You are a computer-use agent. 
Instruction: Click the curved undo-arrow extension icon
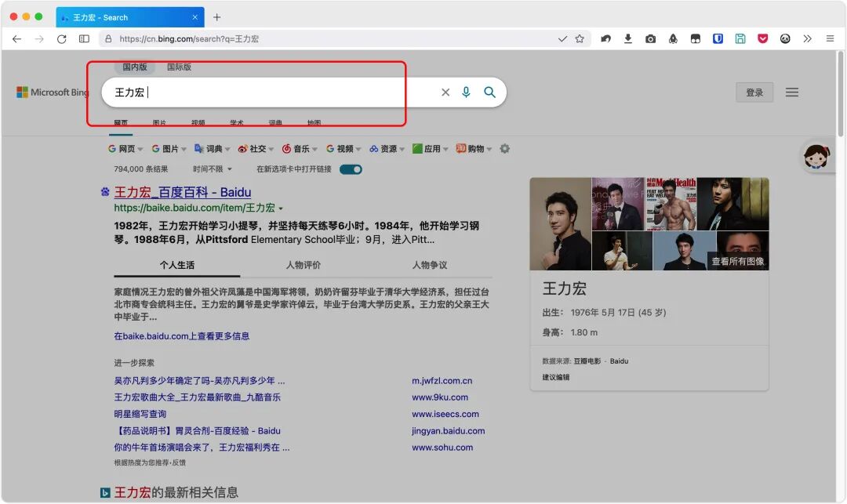click(x=605, y=39)
